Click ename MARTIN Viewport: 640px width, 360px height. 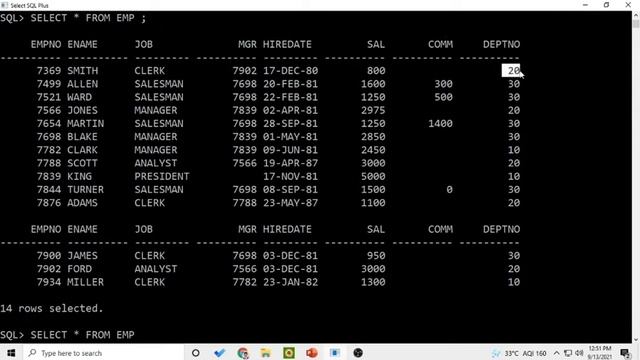click(x=86, y=124)
